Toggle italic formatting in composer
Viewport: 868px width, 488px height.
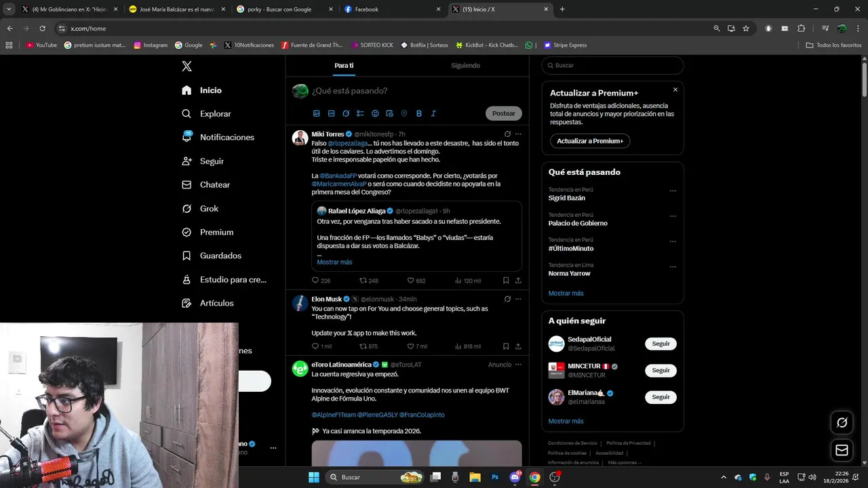[x=433, y=113]
